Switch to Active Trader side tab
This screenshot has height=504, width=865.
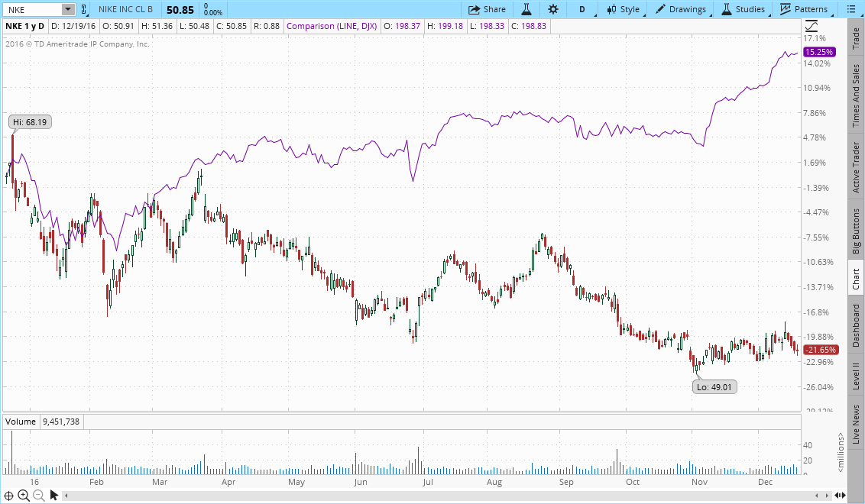tap(856, 167)
